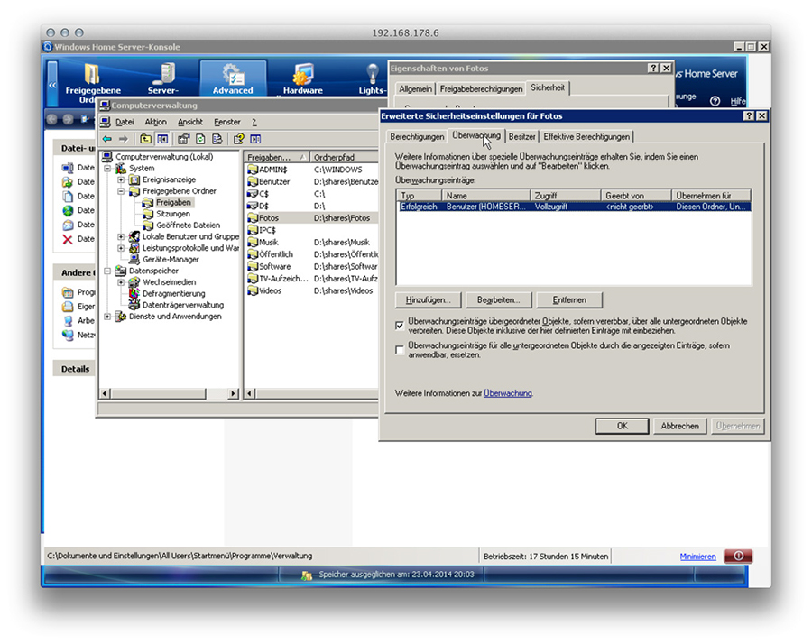The height and width of the screenshot is (644, 812).
Task: Open the Überwachung help link
Action: click(507, 393)
